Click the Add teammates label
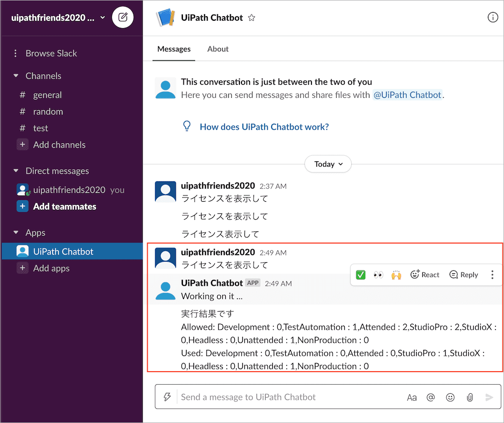The image size is (504, 423). [65, 206]
